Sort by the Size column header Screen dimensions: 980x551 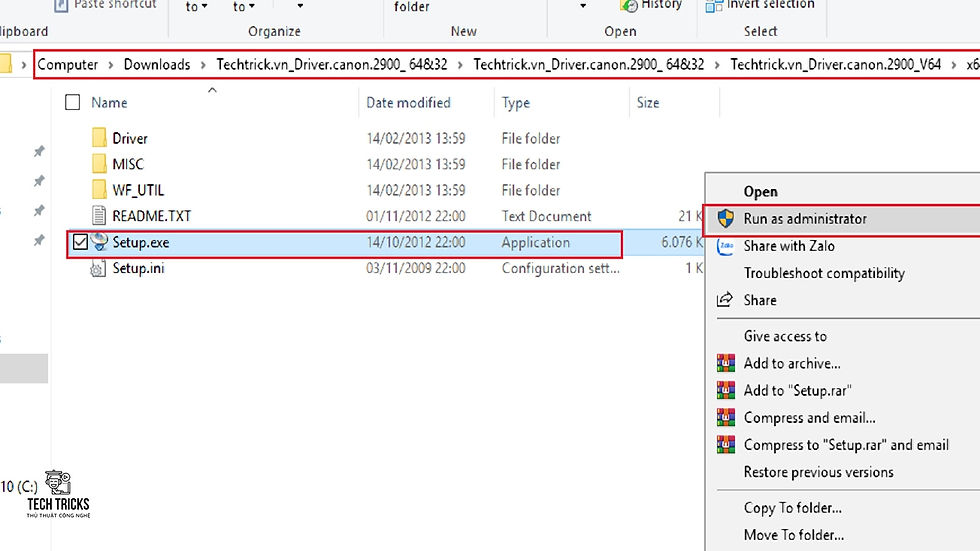tap(648, 102)
